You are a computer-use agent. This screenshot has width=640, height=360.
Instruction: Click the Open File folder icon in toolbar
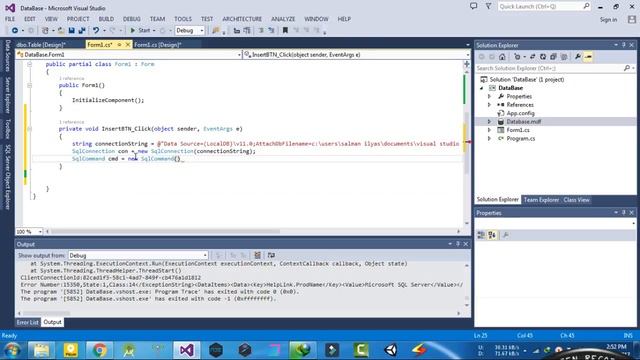[61, 31]
